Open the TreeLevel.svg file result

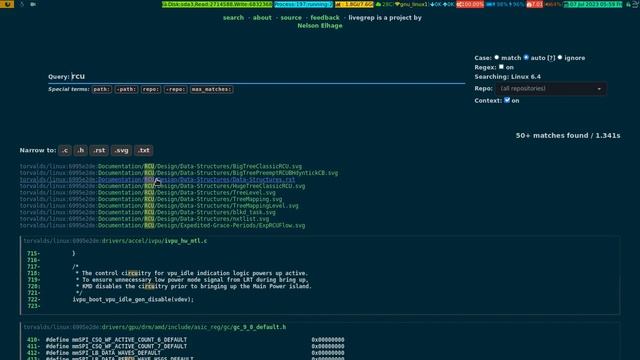tap(148, 192)
